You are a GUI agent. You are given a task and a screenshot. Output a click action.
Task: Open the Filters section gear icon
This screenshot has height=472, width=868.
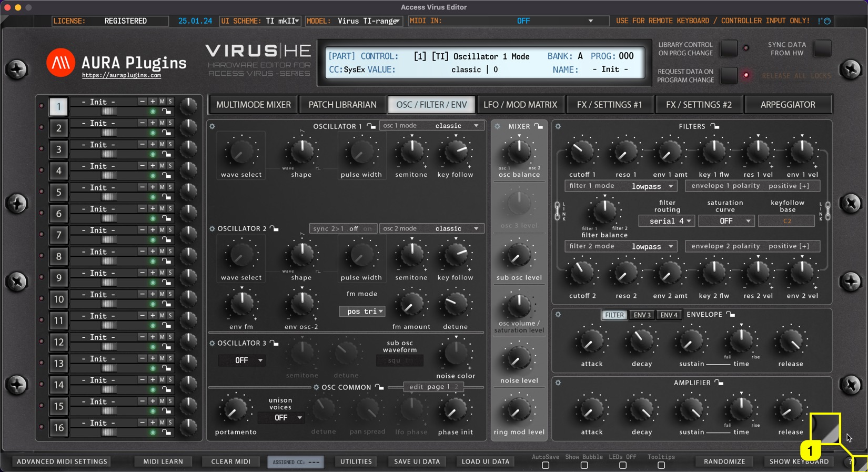point(558,126)
